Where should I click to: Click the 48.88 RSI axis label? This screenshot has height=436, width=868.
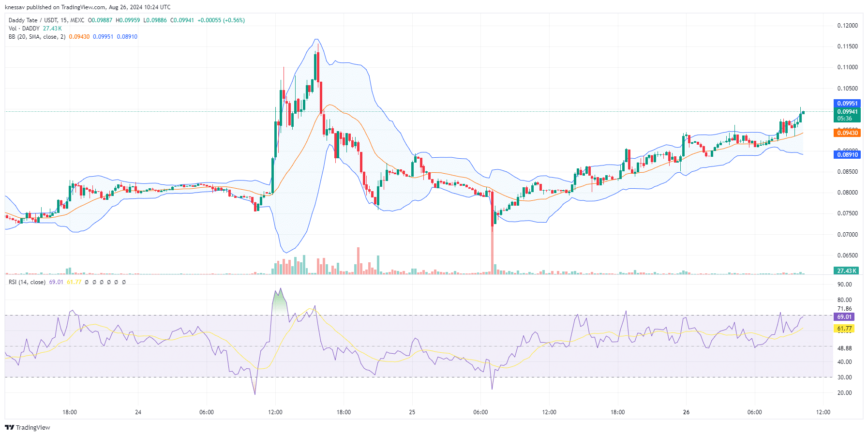[x=845, y=348]
